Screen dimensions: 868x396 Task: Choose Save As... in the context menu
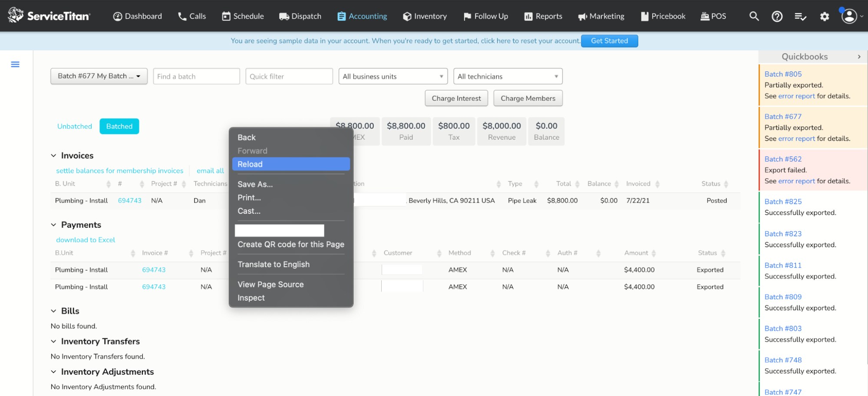point(291,184)
